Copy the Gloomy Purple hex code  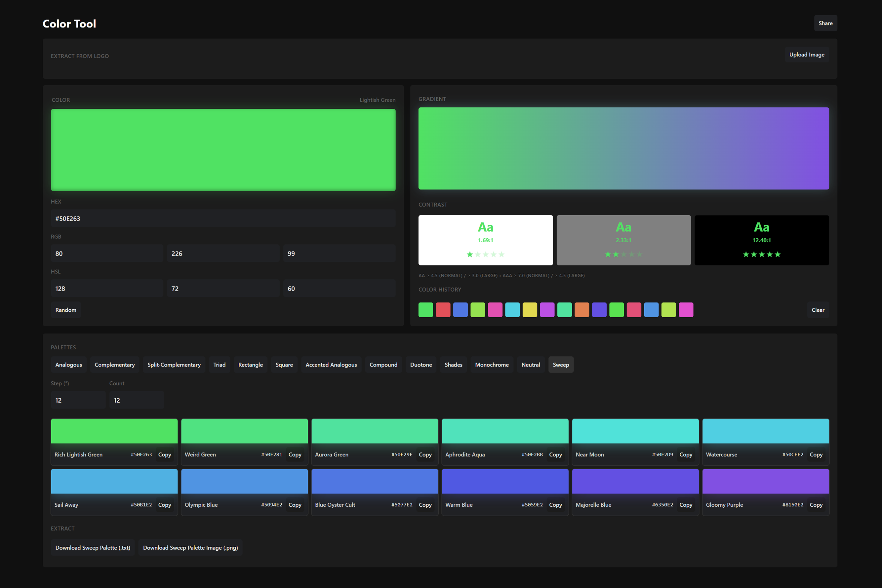click(x=816, y=505)
